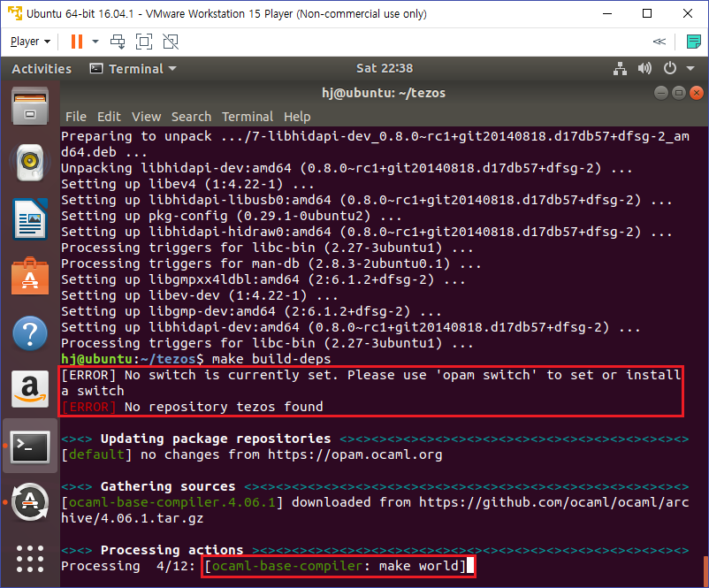Viewport: 709px width, 588px height.
Task: Open the power icon in top bar
Action: 670,69
